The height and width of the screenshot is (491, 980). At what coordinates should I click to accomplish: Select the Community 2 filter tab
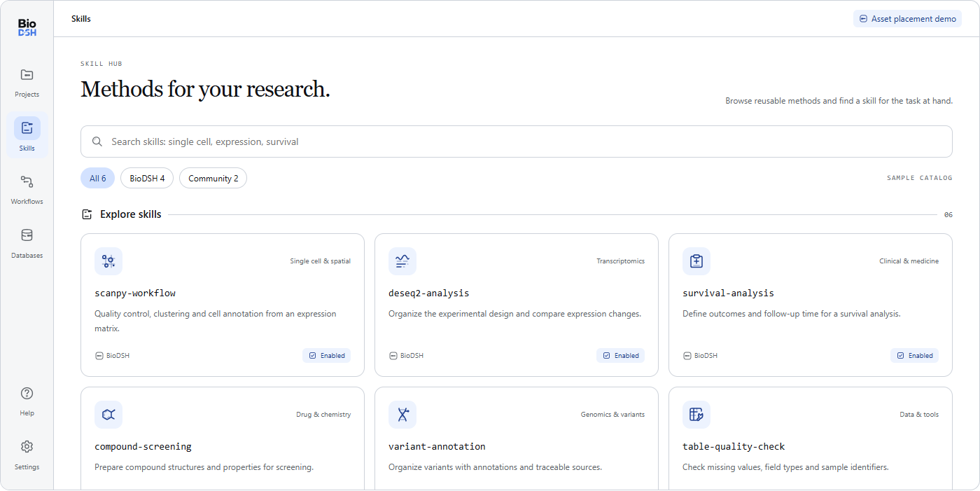pos(213,178)
